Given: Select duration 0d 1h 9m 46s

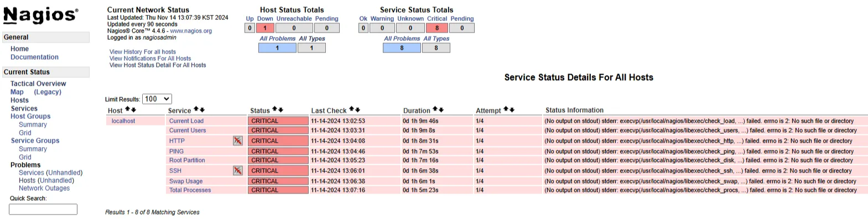Looking at the screenshot, I should coord(420,121).
